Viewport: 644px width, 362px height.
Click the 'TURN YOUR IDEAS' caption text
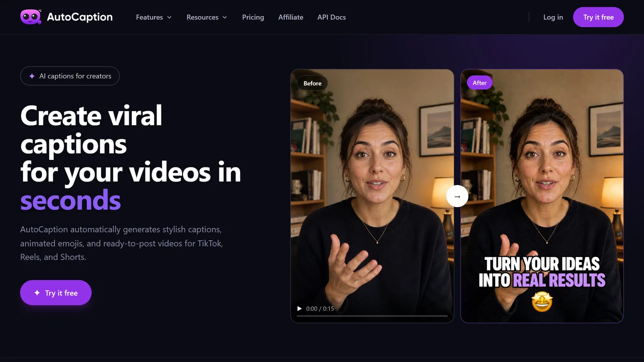tap(542, 264)
